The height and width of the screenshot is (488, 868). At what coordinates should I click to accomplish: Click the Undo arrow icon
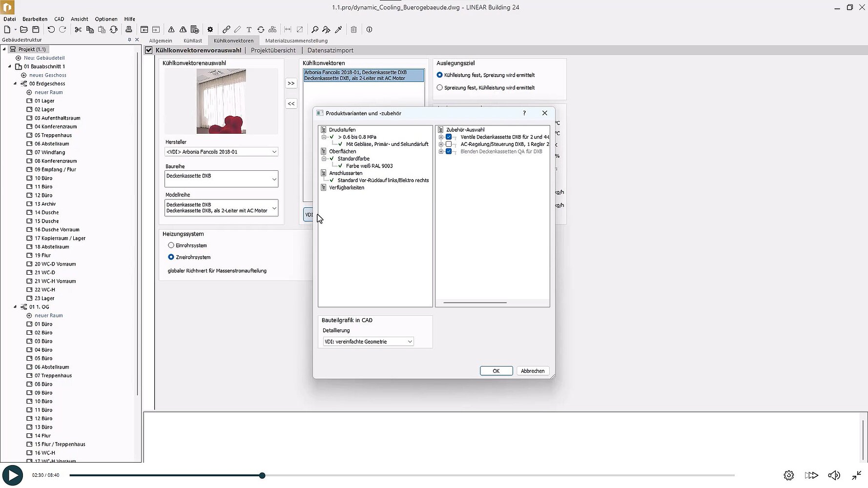(x=51, y=30)
